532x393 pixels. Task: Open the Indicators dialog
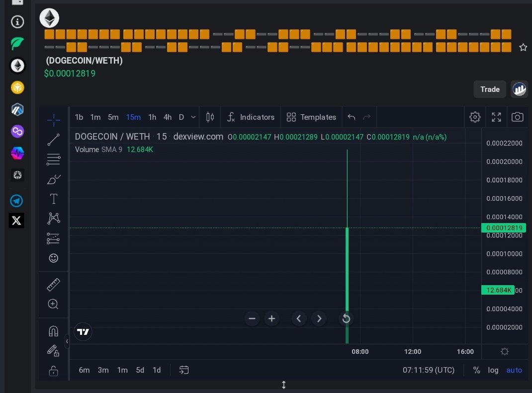tap(251, 117)
